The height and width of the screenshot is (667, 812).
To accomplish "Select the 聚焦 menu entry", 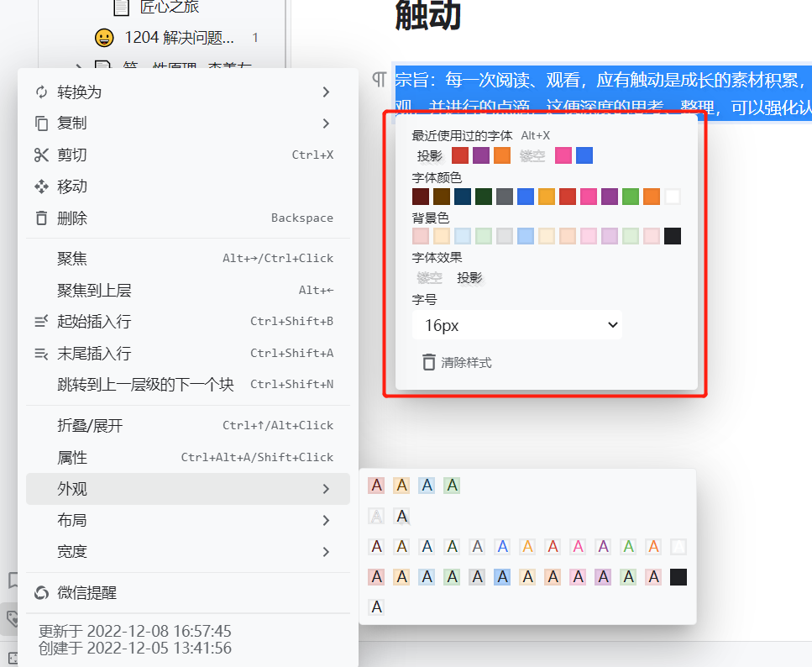I will point(188,259).
